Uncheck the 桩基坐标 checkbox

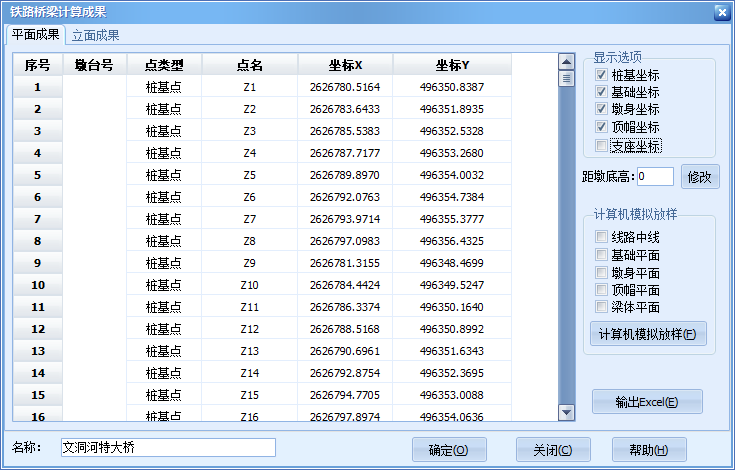[x=601, y=75]
